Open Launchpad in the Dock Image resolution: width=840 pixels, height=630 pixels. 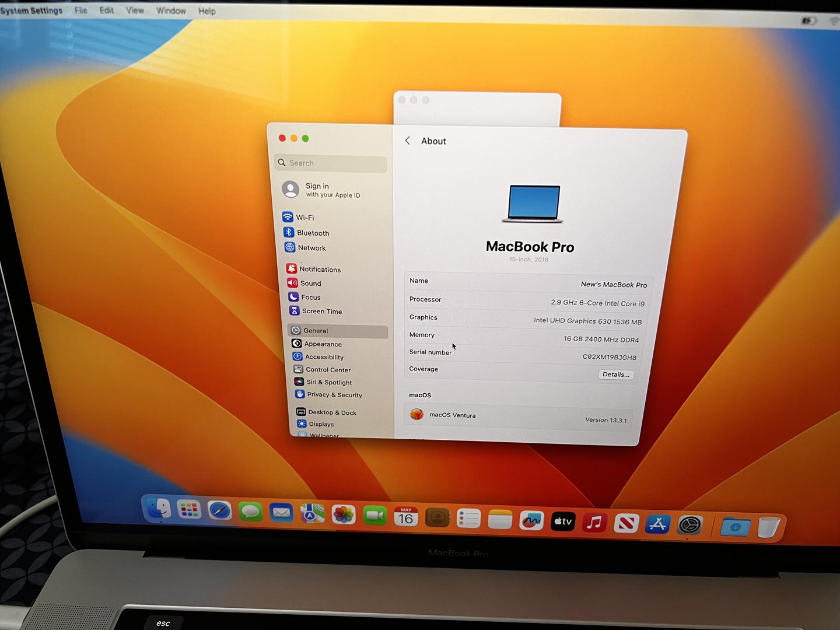188,510
